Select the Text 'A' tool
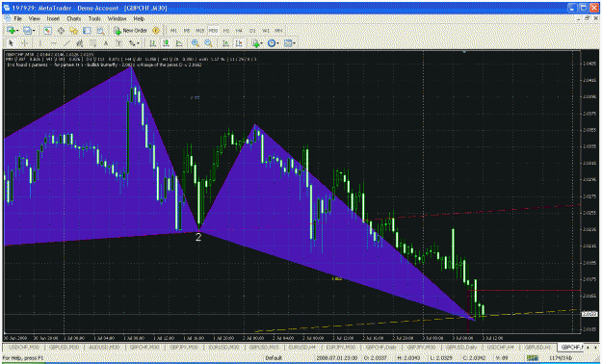The height and width of the screenshot is (364, 602). [x=106, y=43]
